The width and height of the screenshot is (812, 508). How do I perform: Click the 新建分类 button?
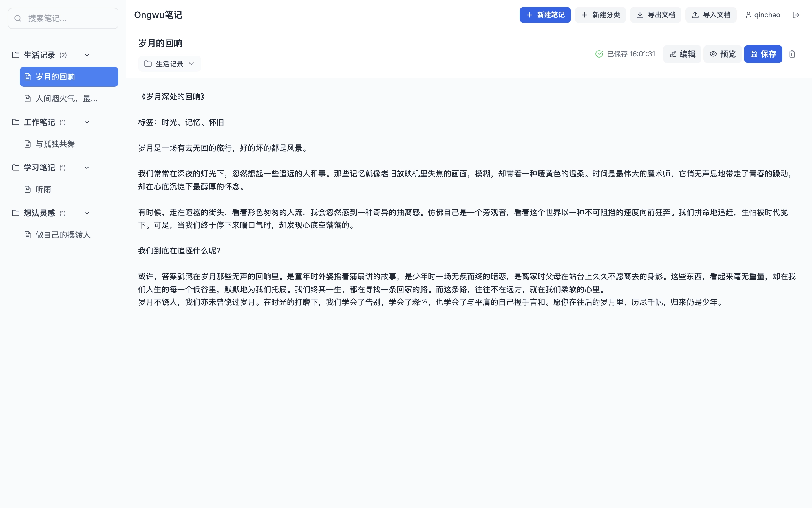pos(600,15)
